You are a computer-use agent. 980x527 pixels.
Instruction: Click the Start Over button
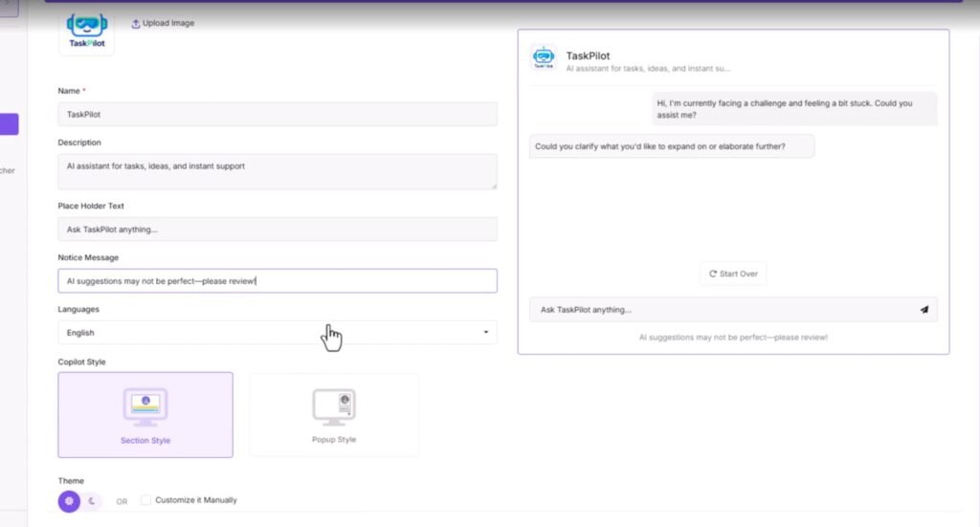coord(733,274)
